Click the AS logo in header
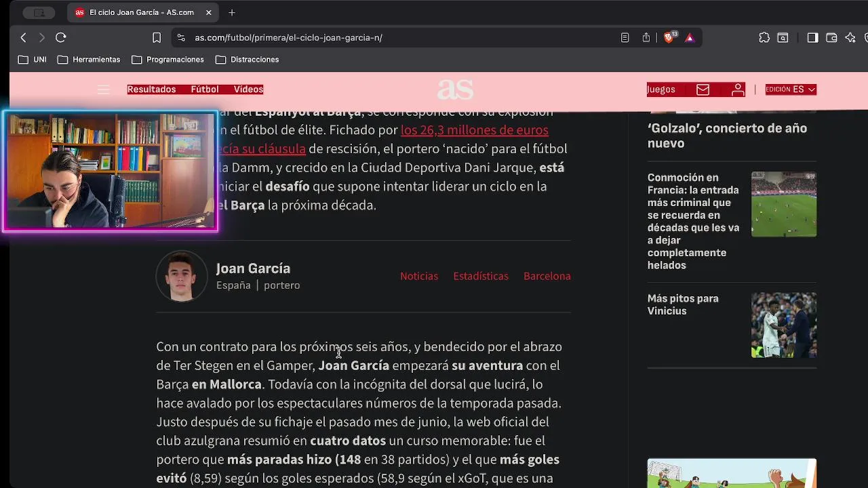Viewport: 868px width, 488px height. click(455, 89)
